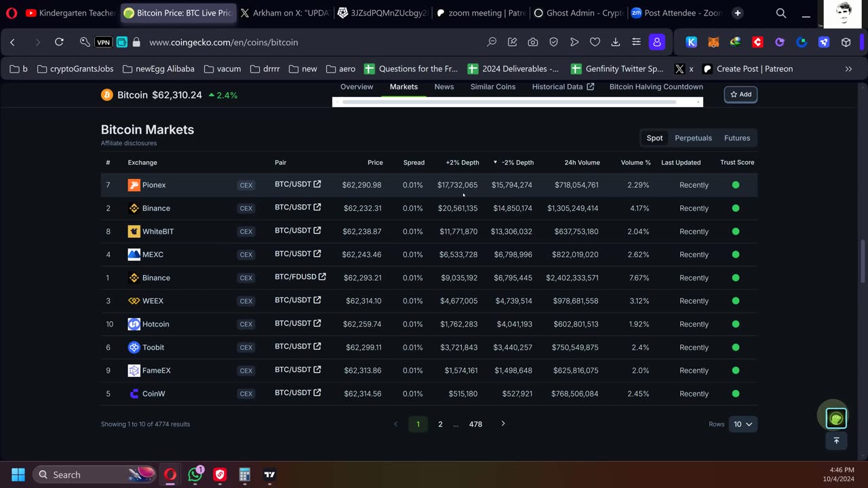868x488 pixels.
Task: Open the blue K extension icon
Action: pyautogui.click(x=692, y=42)
